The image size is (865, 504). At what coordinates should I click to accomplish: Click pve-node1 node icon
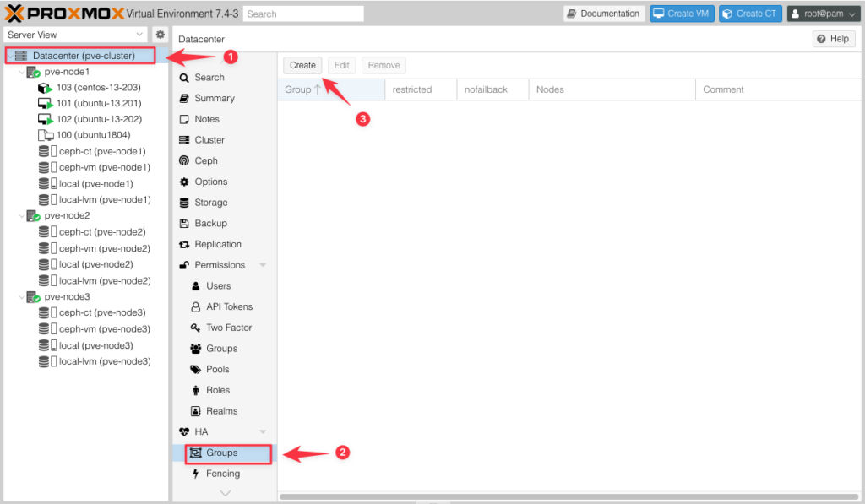(33, 73)
